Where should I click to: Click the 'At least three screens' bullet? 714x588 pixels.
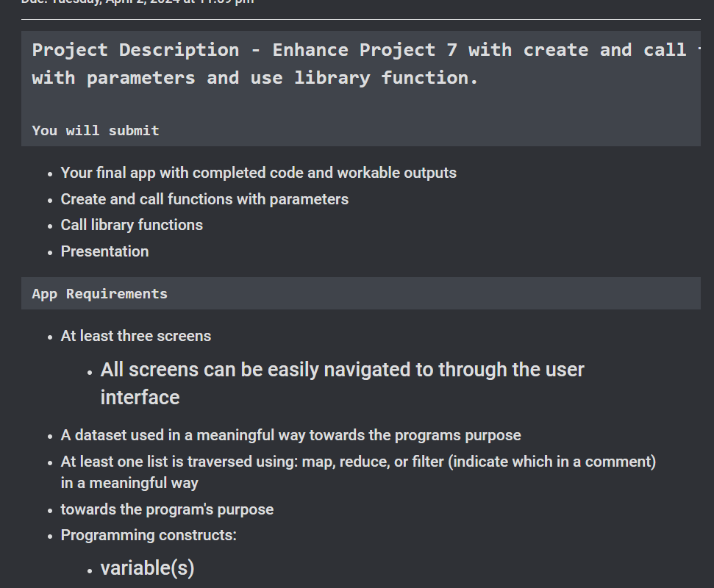[x=135, y=335]
